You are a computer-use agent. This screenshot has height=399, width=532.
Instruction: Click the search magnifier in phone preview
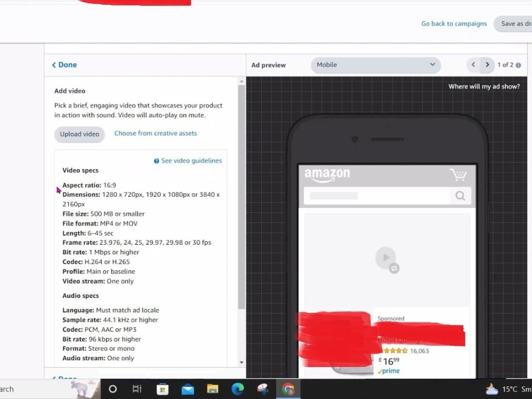pyautogui.click(x=460, y=196)
